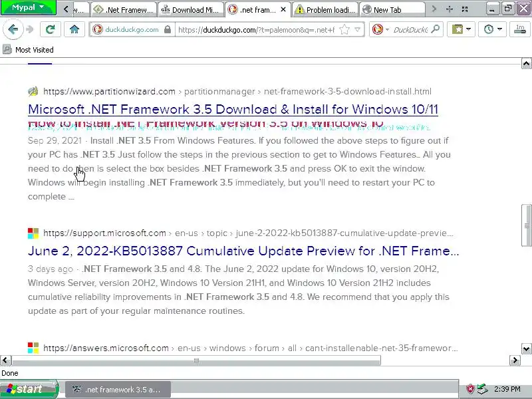Reload the current page
The height and width of the screenshot is (399, 532).
pyautogui.click(x=51, y=29)
